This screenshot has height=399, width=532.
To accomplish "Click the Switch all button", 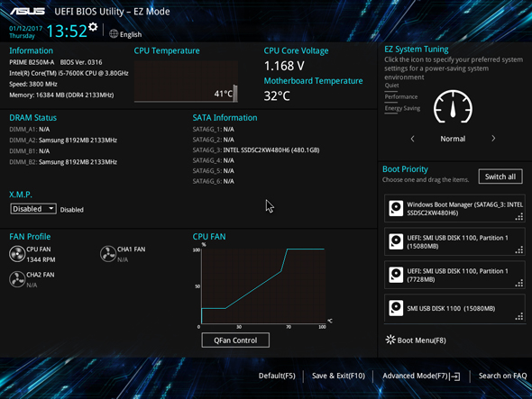I will [x=500, y=177].
